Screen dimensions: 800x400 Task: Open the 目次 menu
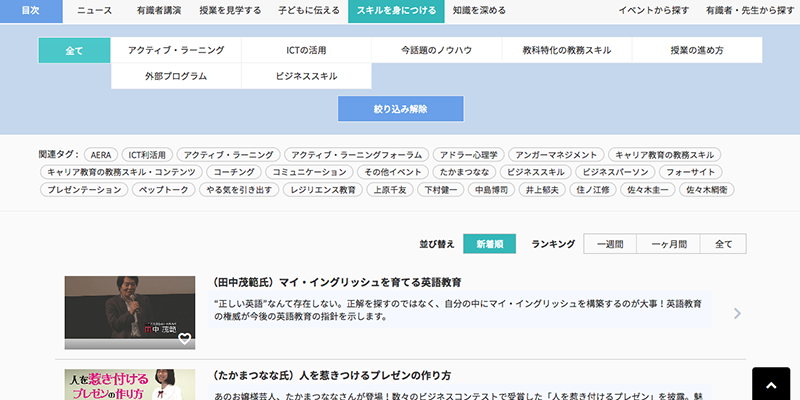[x=31, y=11]
